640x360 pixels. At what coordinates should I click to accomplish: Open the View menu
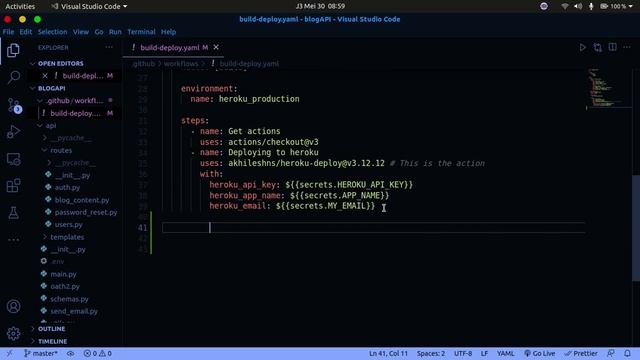(81, 32)
